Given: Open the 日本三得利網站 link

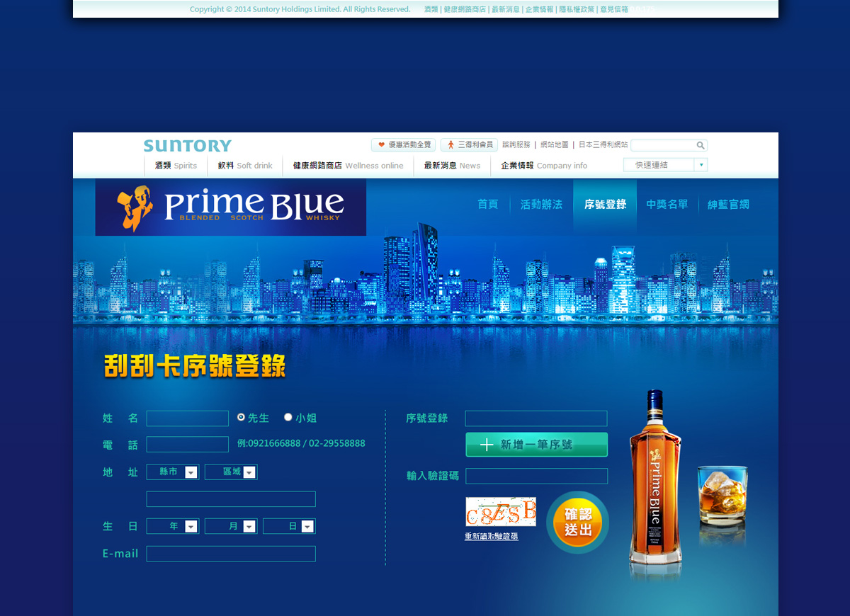Looking at the screenshot, I should coord(603,145).
